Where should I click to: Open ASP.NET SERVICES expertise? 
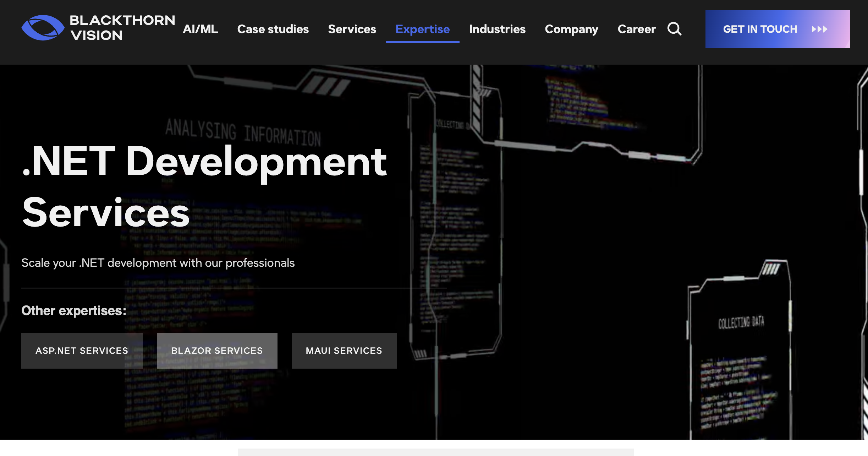pyautogui.click(x=82, y=351)
